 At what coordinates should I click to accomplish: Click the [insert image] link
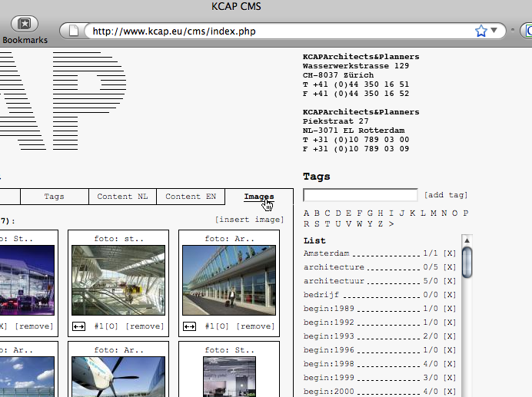[249, 220]
